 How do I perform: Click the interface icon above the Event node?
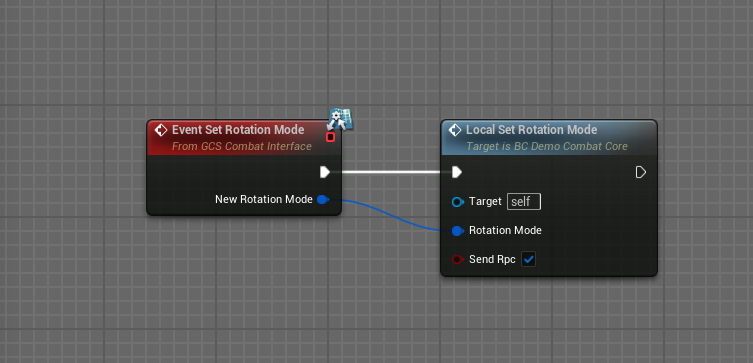(x=340, y=119)
